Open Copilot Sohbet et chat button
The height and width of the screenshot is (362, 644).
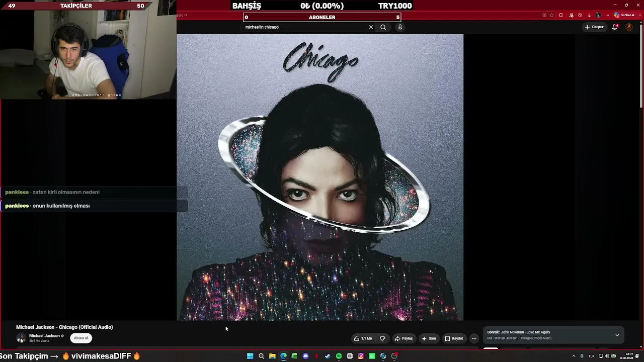point(624,15)
